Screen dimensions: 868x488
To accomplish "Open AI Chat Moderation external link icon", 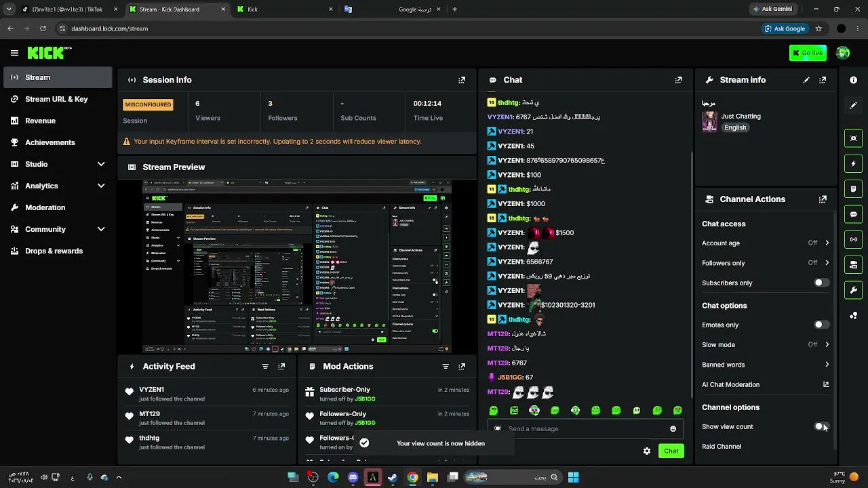I will pyautogui.click(x=826, y=384).
